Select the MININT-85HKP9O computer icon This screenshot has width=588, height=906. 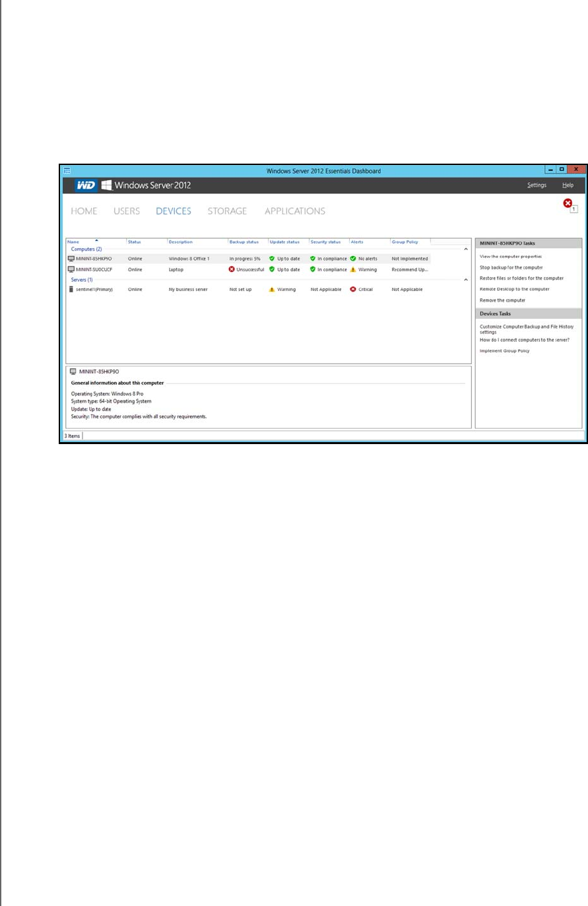tap(71, 259)
